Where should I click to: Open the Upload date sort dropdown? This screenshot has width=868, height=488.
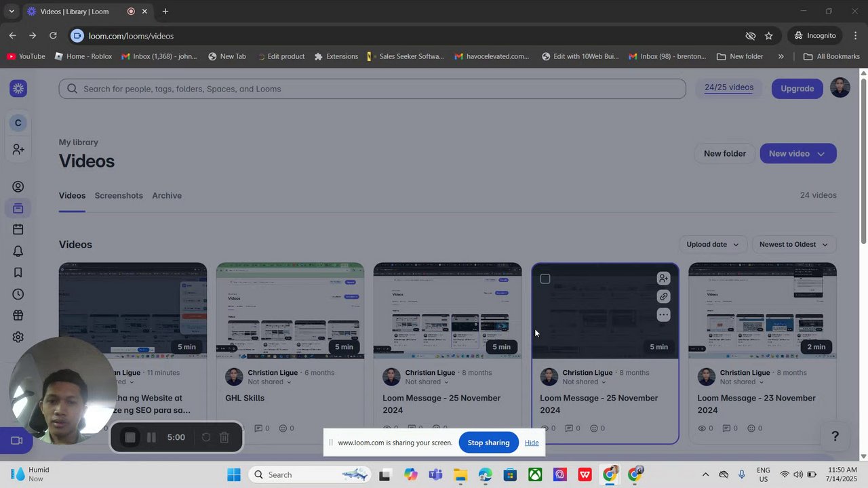713,245
